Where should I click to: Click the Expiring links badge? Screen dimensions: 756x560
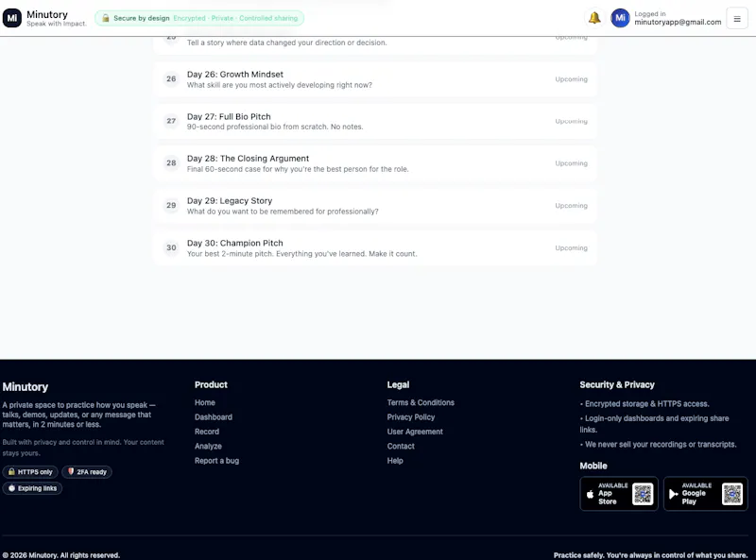point(32,488)
